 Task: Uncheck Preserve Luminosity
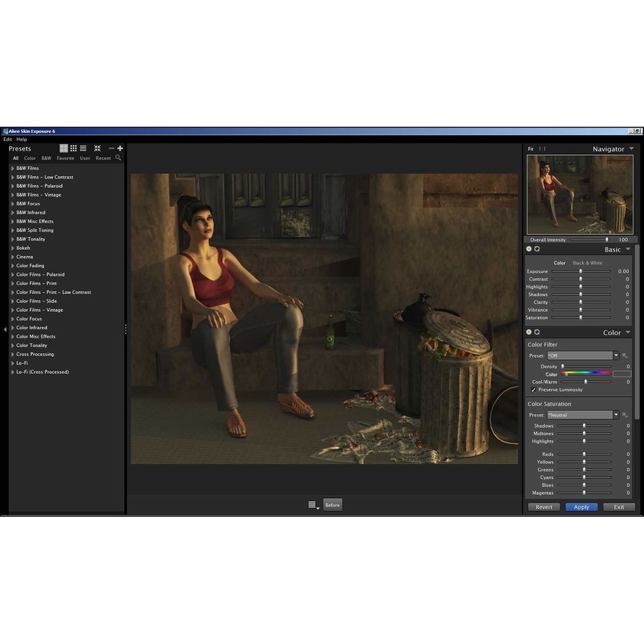534,390
